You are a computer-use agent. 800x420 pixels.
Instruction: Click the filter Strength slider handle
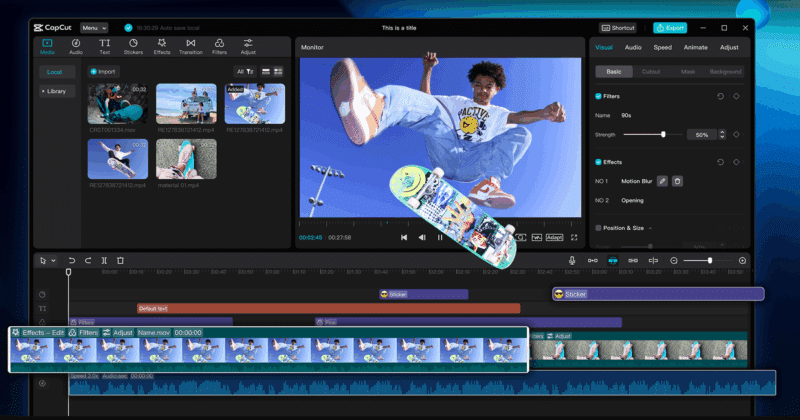tap(663, 134)
